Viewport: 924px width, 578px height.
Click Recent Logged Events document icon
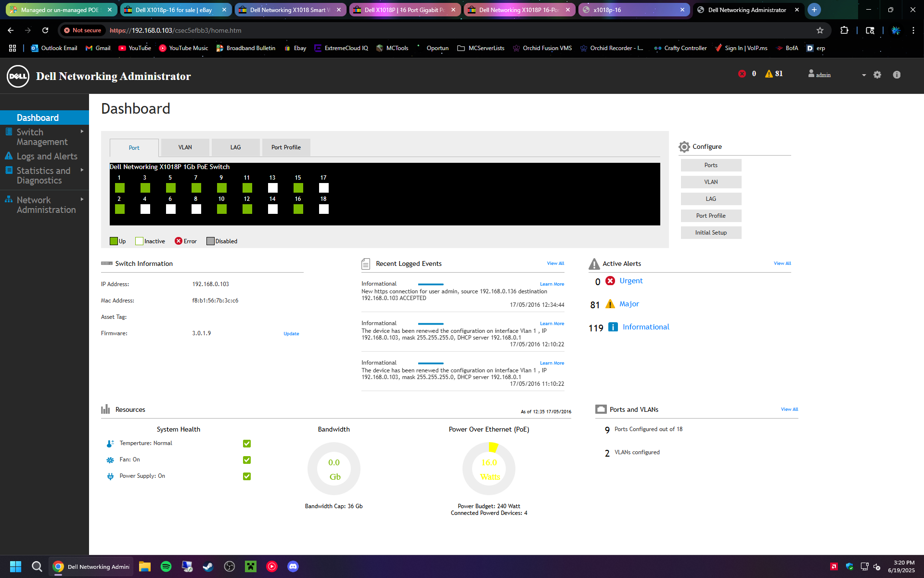pyautogui.click(x=366, y=264)
